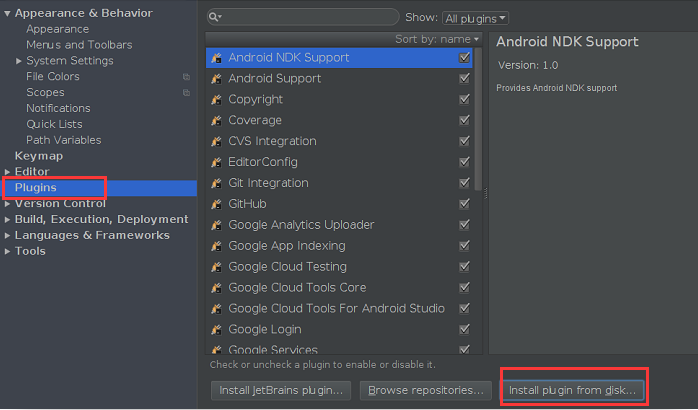Viewport: 698px width, 410px height.
Task: Disable the Android NDK Support checkbox
Action: point(464,57)
